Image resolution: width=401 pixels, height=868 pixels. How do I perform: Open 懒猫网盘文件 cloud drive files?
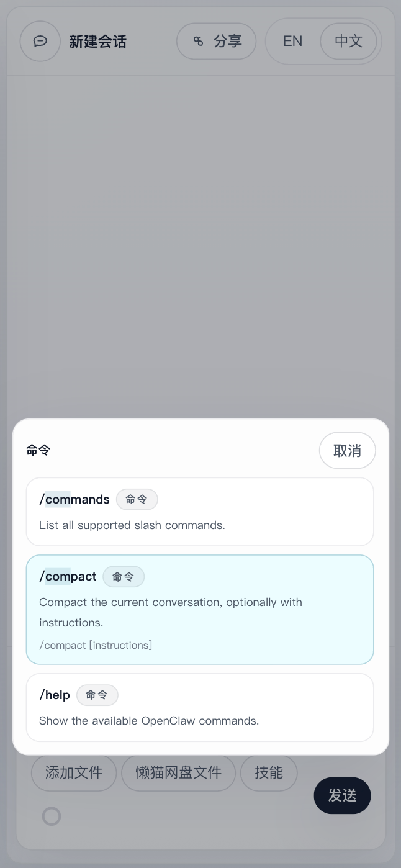point(179,773)
